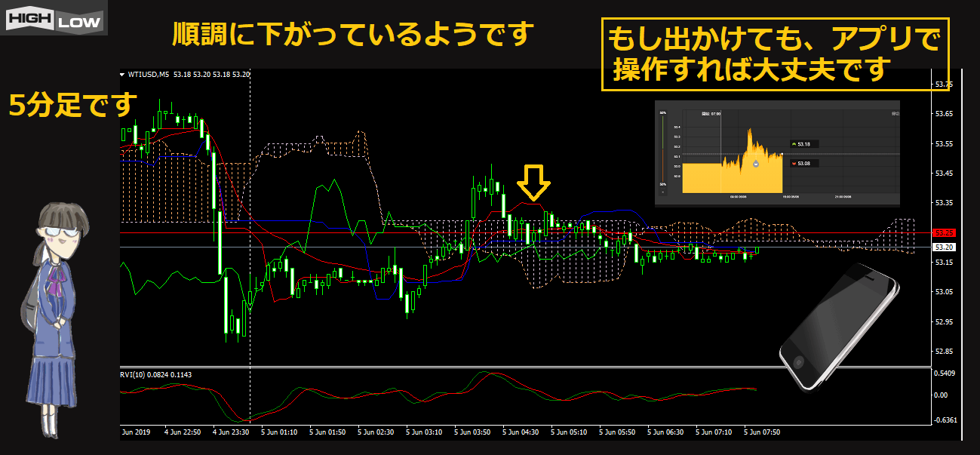The image size is (980, 455).
Task: Click the 5 Jun 07:50 time label
Action: (x=763, y=432)
